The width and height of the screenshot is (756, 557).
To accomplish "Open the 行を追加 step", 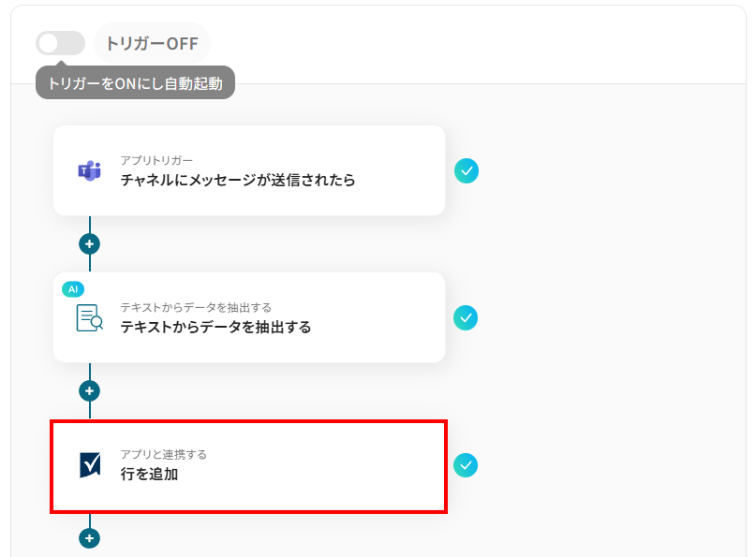I will pos(149,474).
